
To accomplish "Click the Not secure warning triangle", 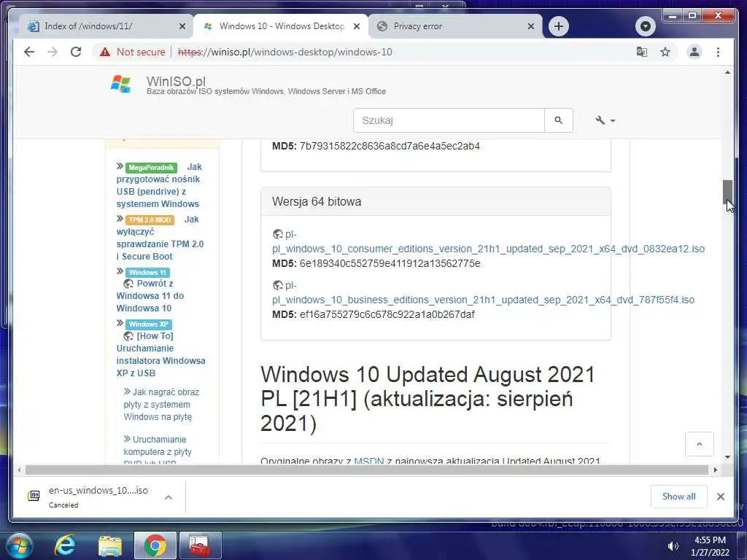I will (105, 52).
